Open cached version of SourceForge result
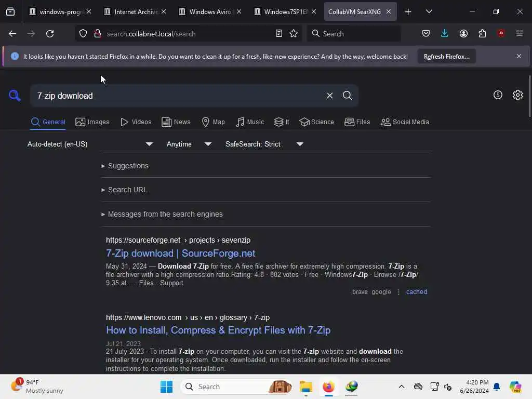This screenshot has width=532, height=399. (x=416, y=292)
